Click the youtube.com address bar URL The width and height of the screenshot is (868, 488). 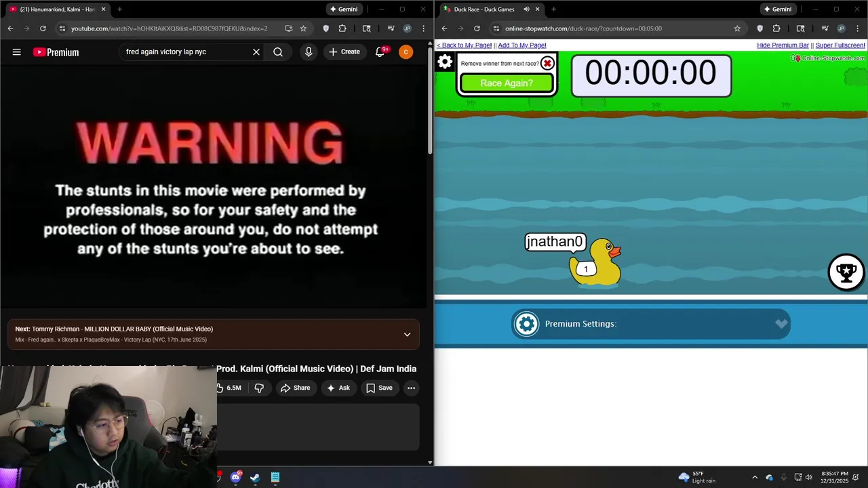click(170, 28)
